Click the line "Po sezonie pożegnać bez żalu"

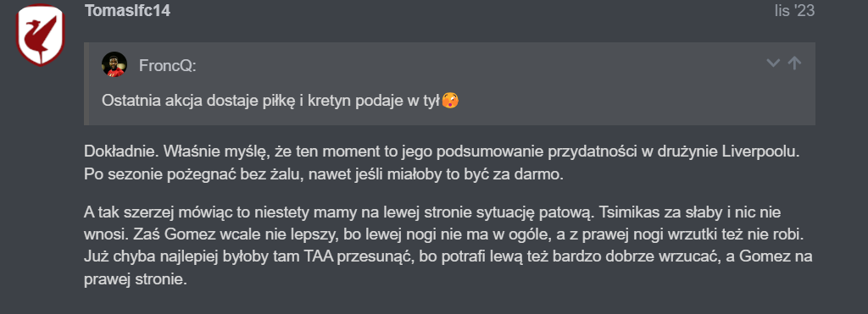point(323,174)
